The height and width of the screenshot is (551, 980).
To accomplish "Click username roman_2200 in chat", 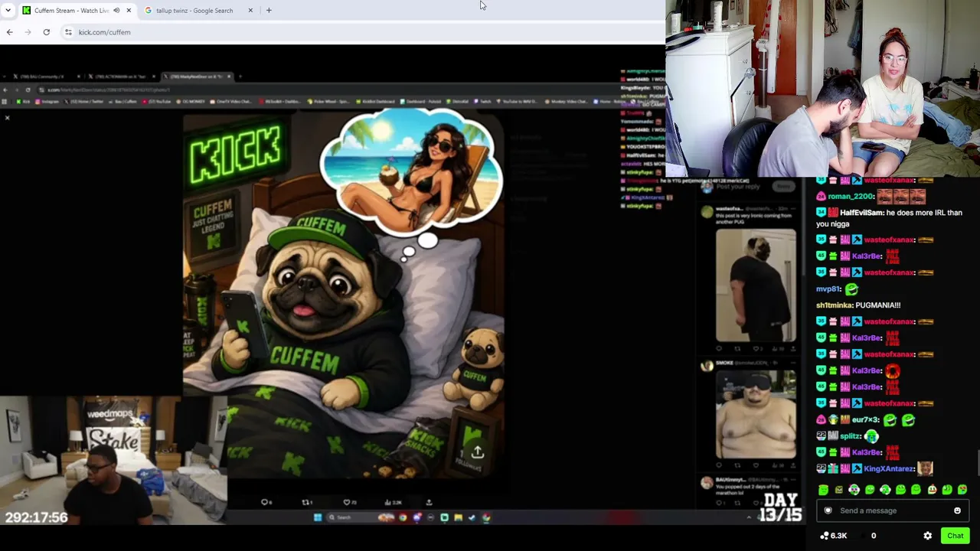I will coord(851,197).
